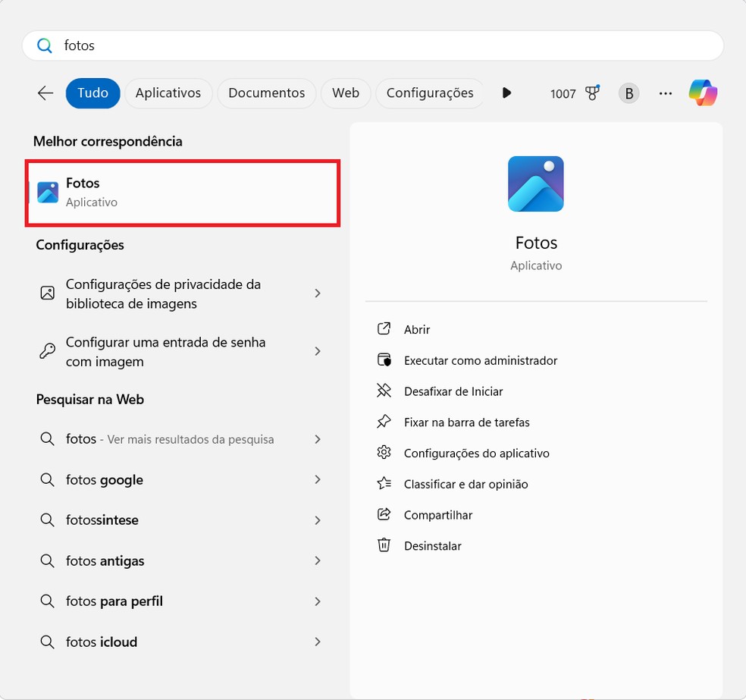Click the trash icon beside Desinstalar
Screen dimensions: 746x700
point(384,545)
